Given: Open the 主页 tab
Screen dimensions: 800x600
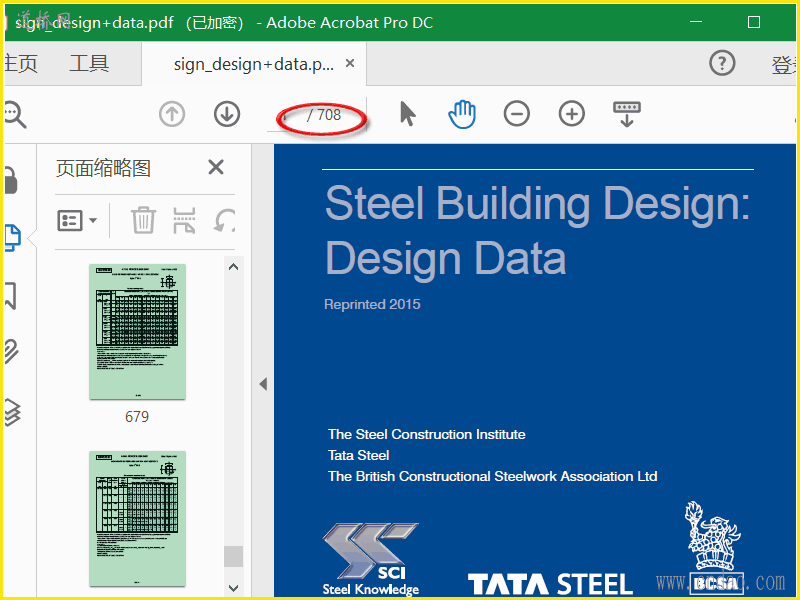Looking at the screenshot, I should pyautogui.click(x=21, y=64).
